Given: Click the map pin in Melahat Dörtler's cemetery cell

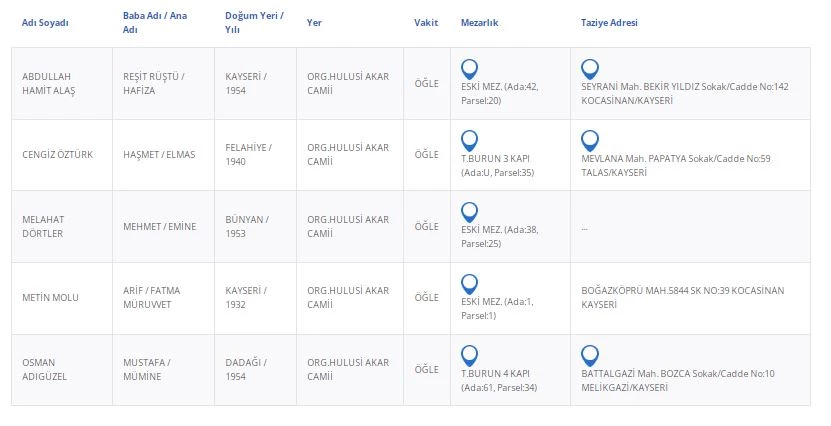Looking at the screenshot, I should 469,212.
